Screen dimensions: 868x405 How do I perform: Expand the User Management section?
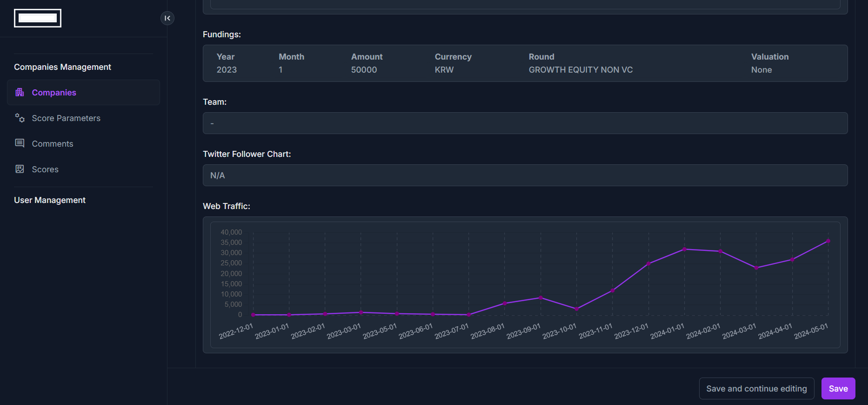click(50, 200)
